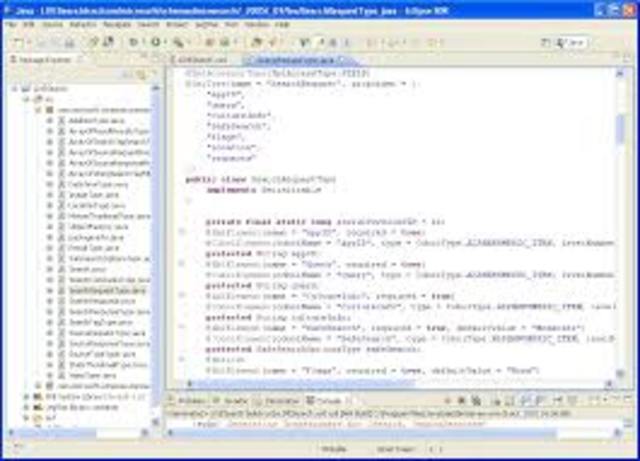This screenshot has width=640, height=461.
Task: Click fold marker beside the Query XmlElement line
Action: click(182, 264)
